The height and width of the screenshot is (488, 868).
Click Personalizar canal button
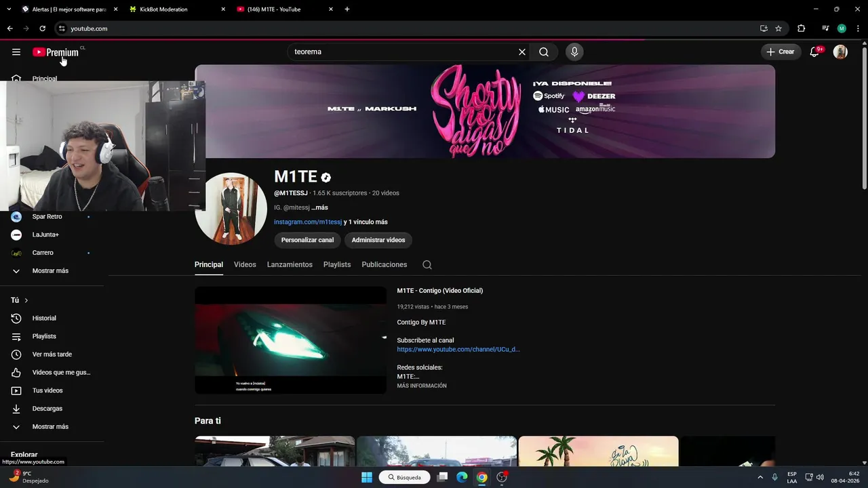307,240
